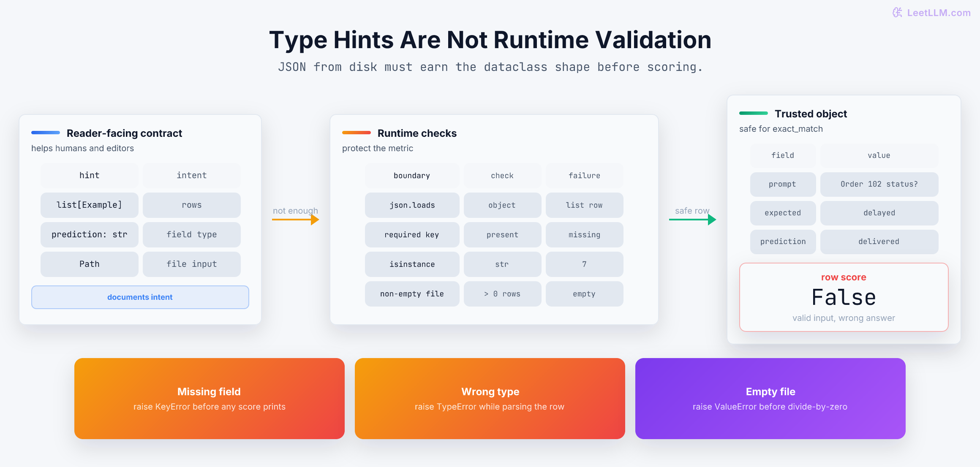Click the blue bar beside Reader-facing contract
Screen dimensions: 980x467
pyautogui.click(x=46, y=133)
